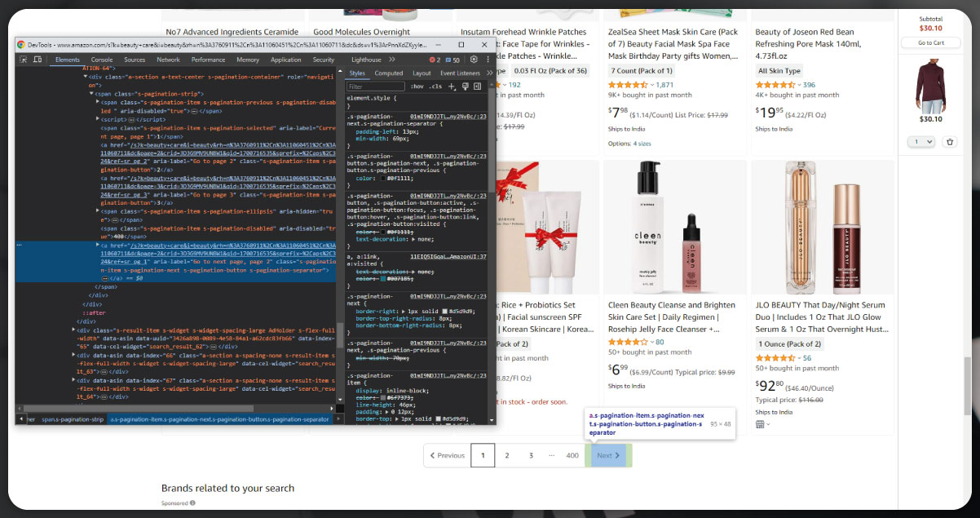Switch to Layout tab in sidebar
Image resolution: width=980 pixels, height=518 pixels.
[x=422, y=73]
